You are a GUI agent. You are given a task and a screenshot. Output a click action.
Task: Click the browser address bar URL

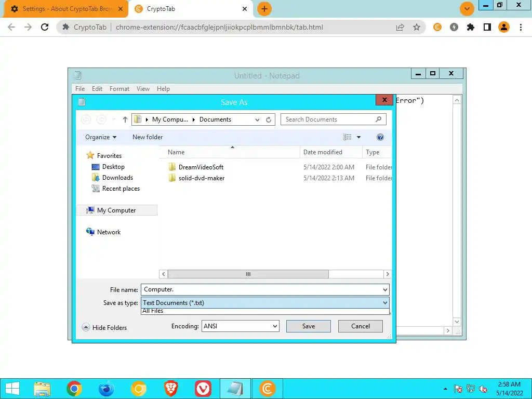219,27
